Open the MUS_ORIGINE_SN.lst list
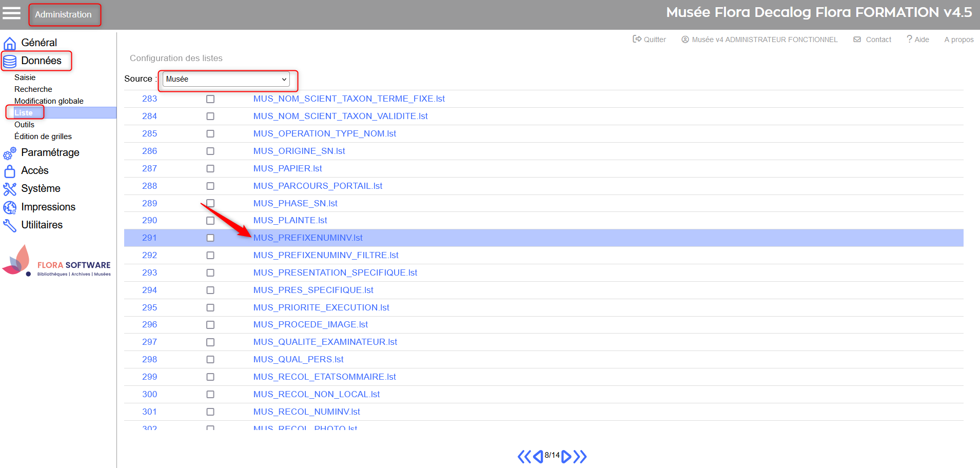980x468 pixels. pyautogui.click(x=299, y=151)
